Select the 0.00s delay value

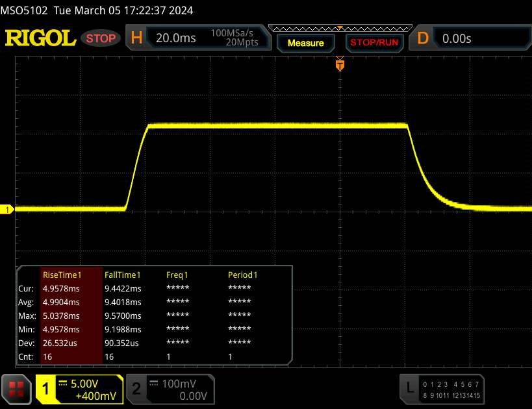pos(457,39)
